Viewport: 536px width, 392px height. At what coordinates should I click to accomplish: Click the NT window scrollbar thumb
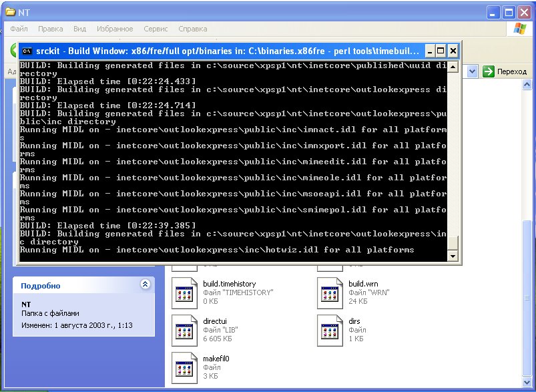527,299
